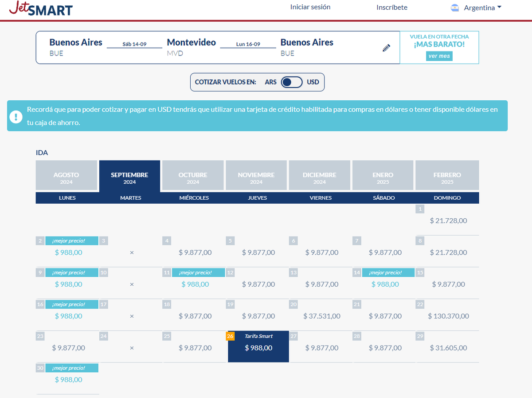Viewport: 532px width, 398px height.
Task: Click the exclamation info icon in banner
Action: 16,117
